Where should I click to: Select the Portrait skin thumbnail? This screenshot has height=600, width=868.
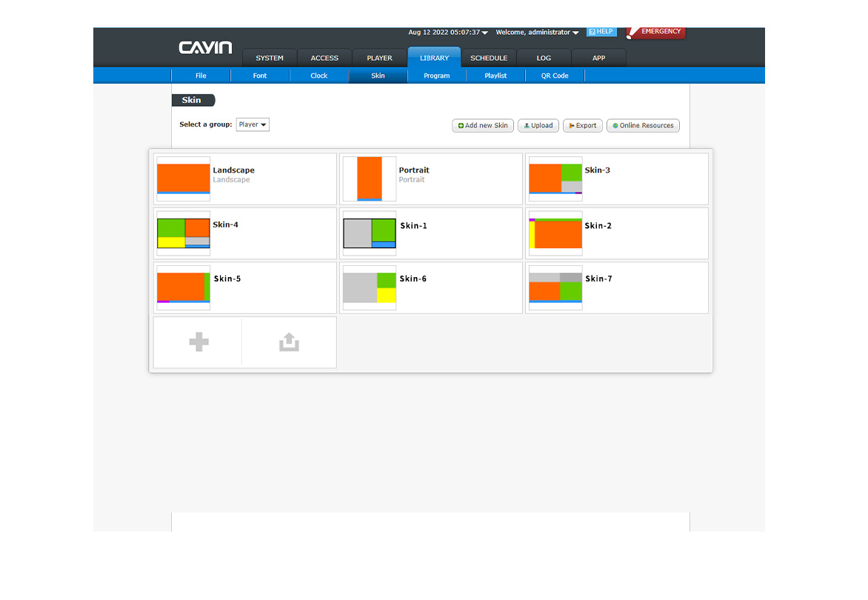point(369,179)
